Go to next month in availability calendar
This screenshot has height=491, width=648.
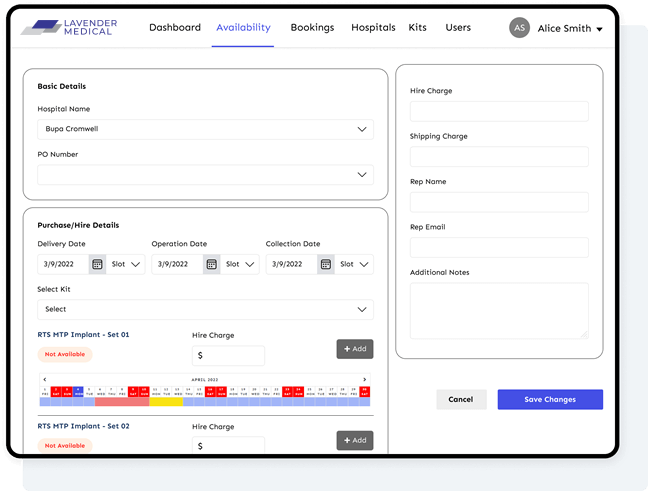(365, 379)
